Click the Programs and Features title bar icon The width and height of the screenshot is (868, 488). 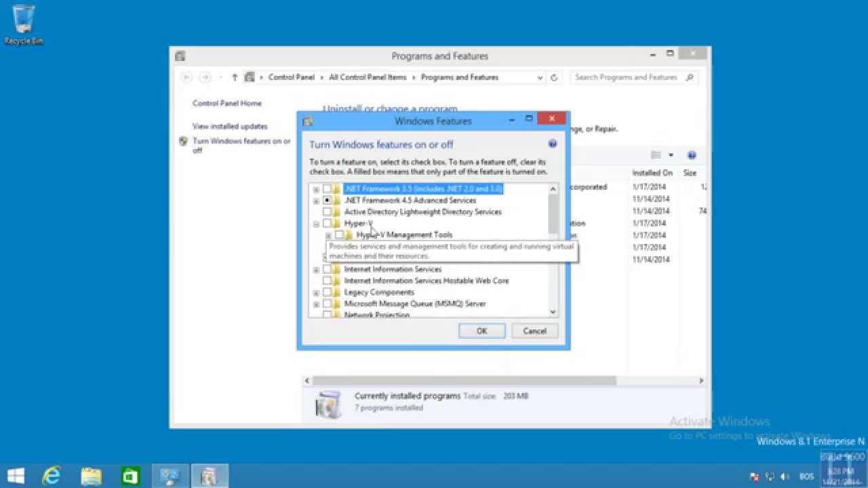[x=180, y=56]
